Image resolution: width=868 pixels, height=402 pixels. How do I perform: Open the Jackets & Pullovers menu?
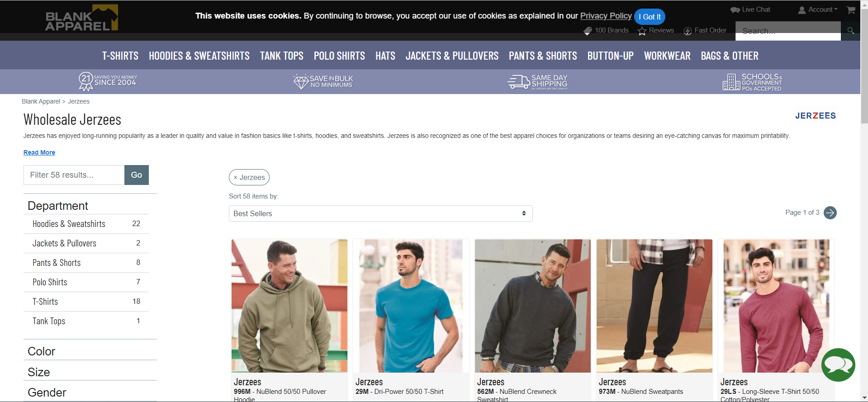click(x=452, y=56)
